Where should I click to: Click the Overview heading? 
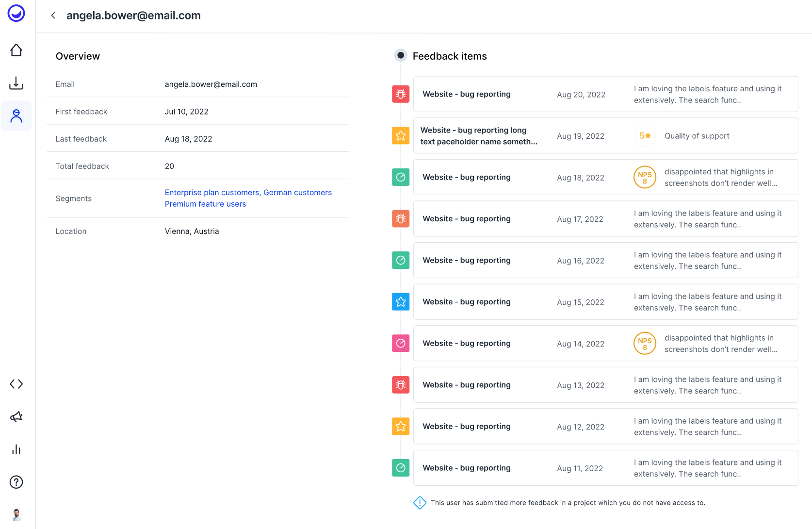tap(78, 56)
